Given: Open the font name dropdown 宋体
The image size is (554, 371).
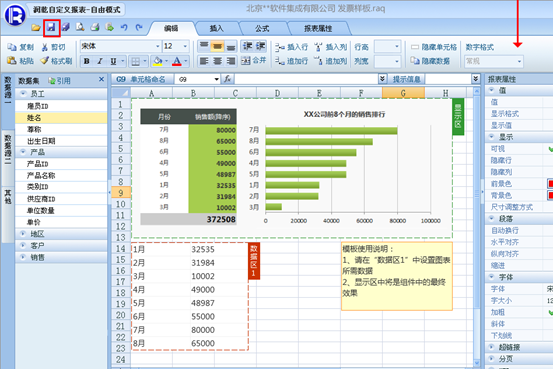Looking at the screenshot, I should click(x=158, y=46).
